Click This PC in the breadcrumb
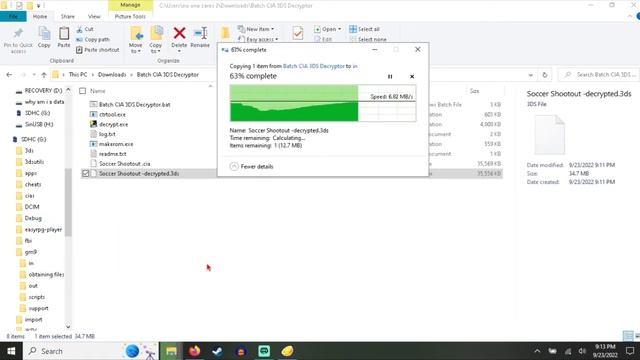This screenshot has width=640, height=360. 78,75
